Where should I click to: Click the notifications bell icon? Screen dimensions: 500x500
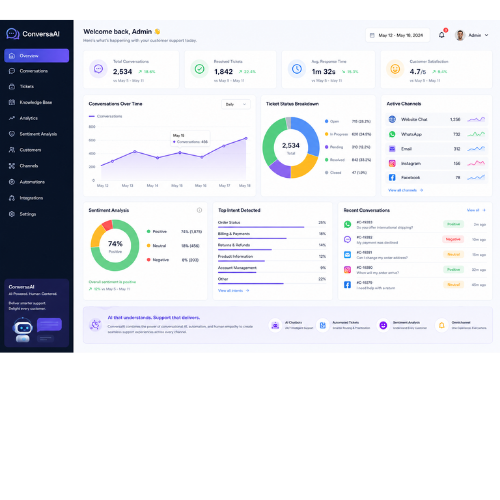click(x=442, y=35)
